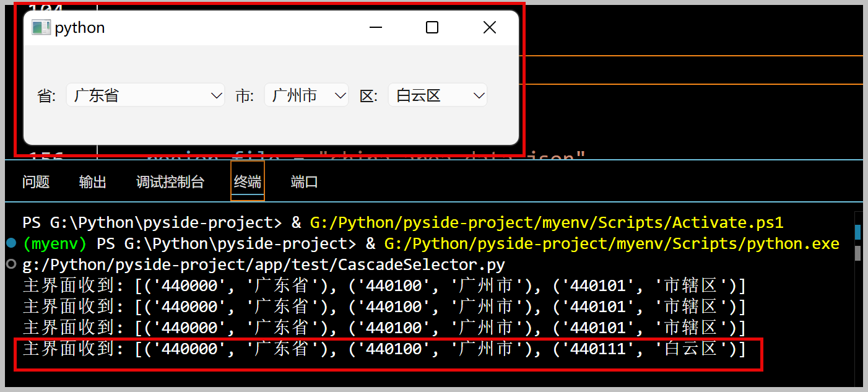The image size is (868, 392).
Task: Switch to the 问题 tab
Action: click(36, 181)
